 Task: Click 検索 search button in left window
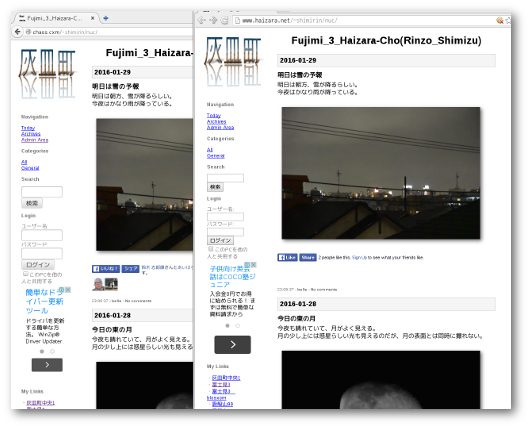click(x=32, y=203)
